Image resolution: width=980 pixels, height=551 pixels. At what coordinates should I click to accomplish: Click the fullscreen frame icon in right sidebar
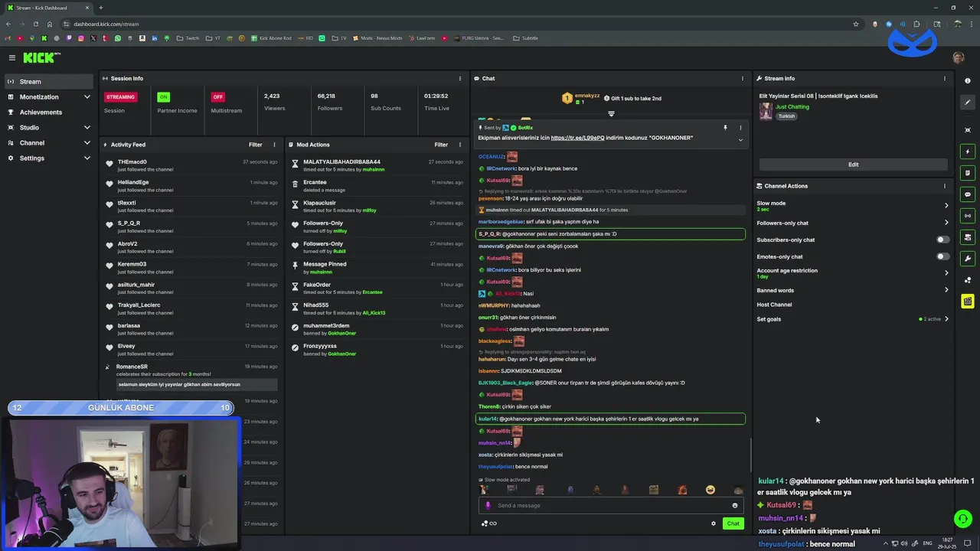pos(968,130)
